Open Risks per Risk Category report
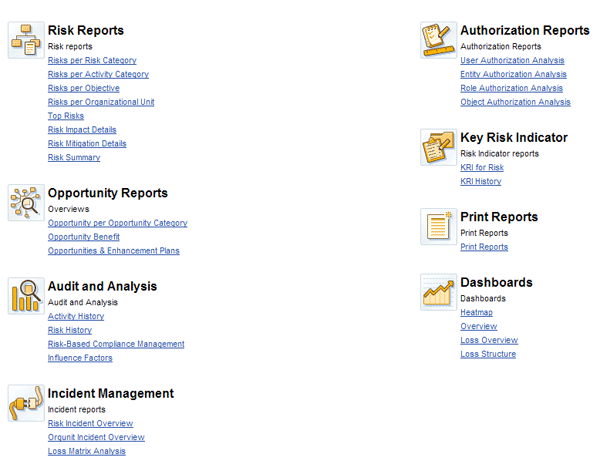This screenshot has width=600, height=464. click(92, 60)
